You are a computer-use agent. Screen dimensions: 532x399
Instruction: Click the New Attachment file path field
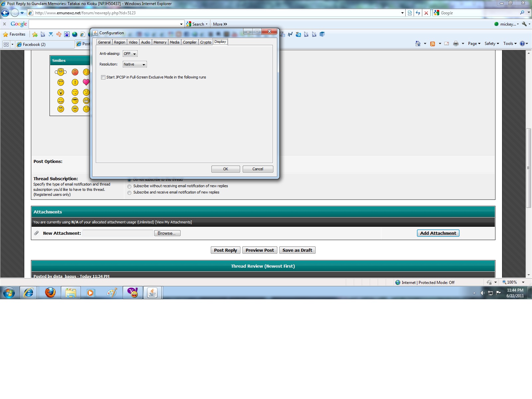tap(118, 233)
